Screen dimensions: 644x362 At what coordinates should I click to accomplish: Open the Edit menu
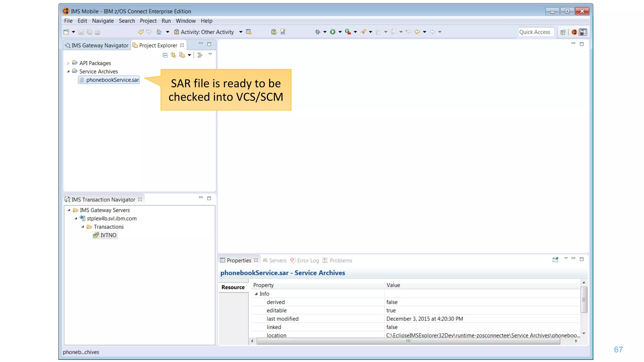82,21
